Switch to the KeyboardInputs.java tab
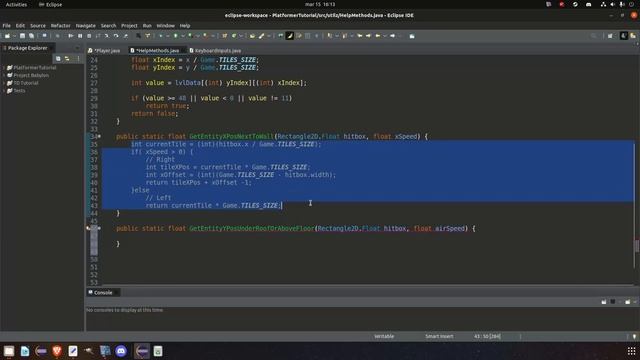The height and width of the screenshot is (360, 640). pyautogui.click(x=215, y=51)
